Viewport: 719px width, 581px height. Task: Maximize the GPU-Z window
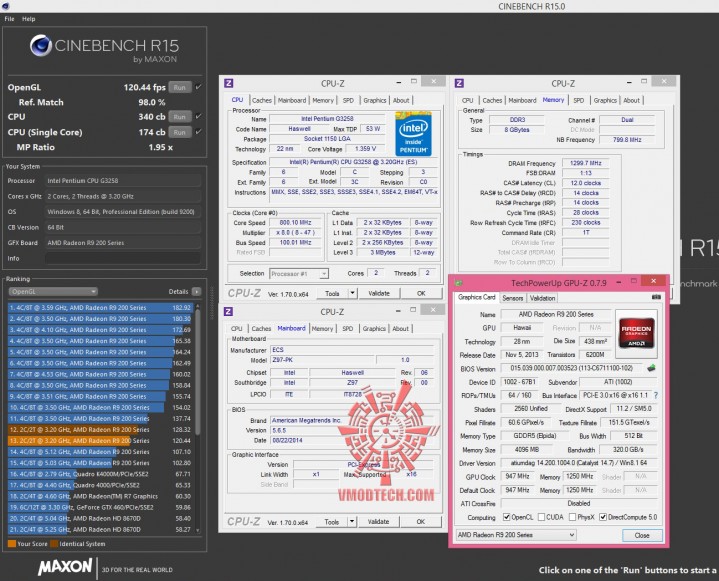[x=635, y=280]
